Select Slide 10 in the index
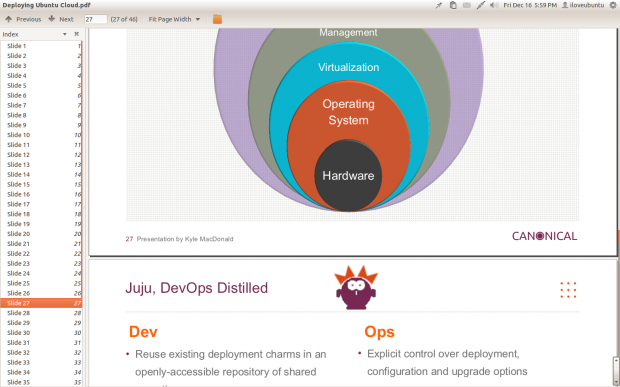 41,135
